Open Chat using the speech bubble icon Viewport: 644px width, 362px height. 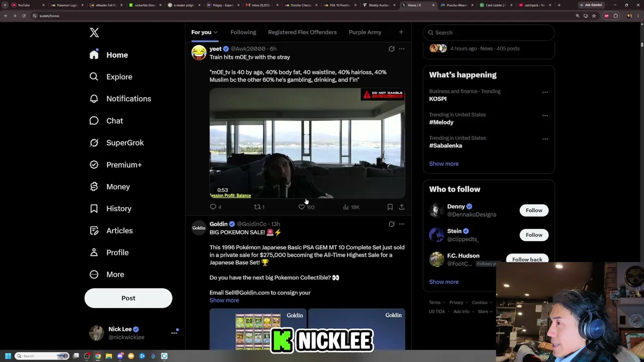click(94, 121)
